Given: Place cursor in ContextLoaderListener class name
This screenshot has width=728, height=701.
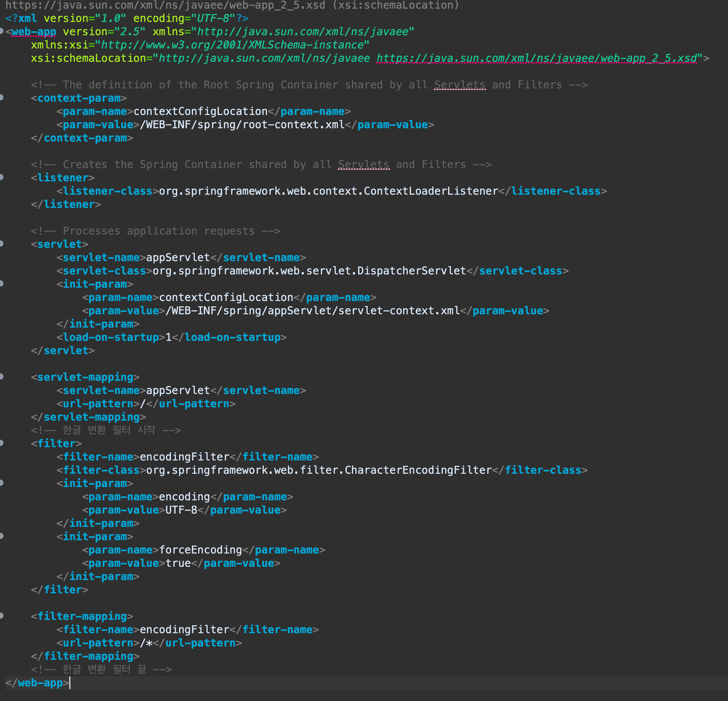Looking at the screenshot, I should 431,191.
